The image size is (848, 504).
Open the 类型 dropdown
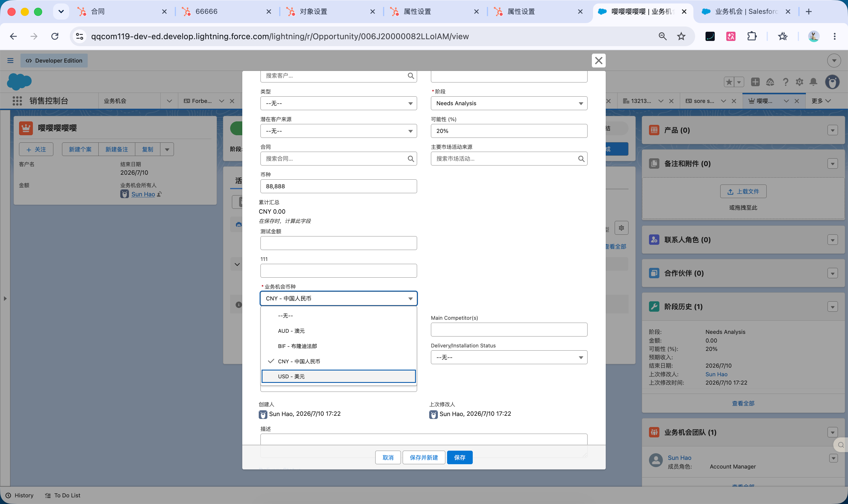(338, 103)
